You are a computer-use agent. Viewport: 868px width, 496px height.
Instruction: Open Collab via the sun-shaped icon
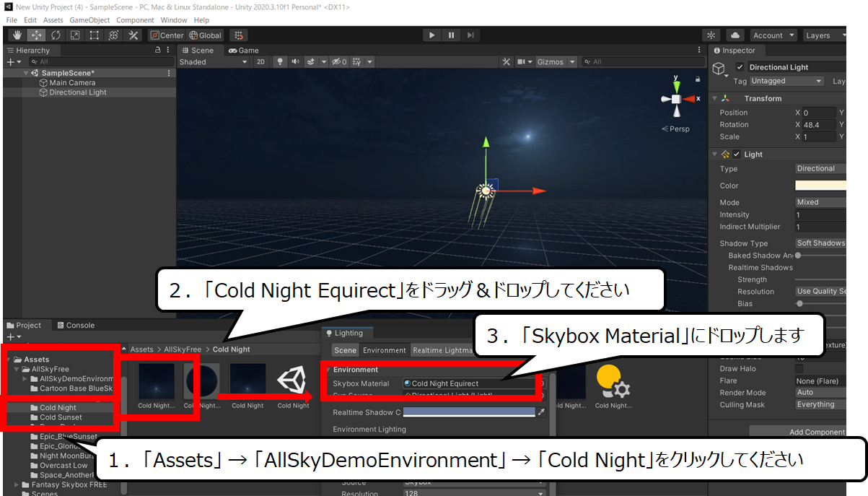tap(711, 35)
